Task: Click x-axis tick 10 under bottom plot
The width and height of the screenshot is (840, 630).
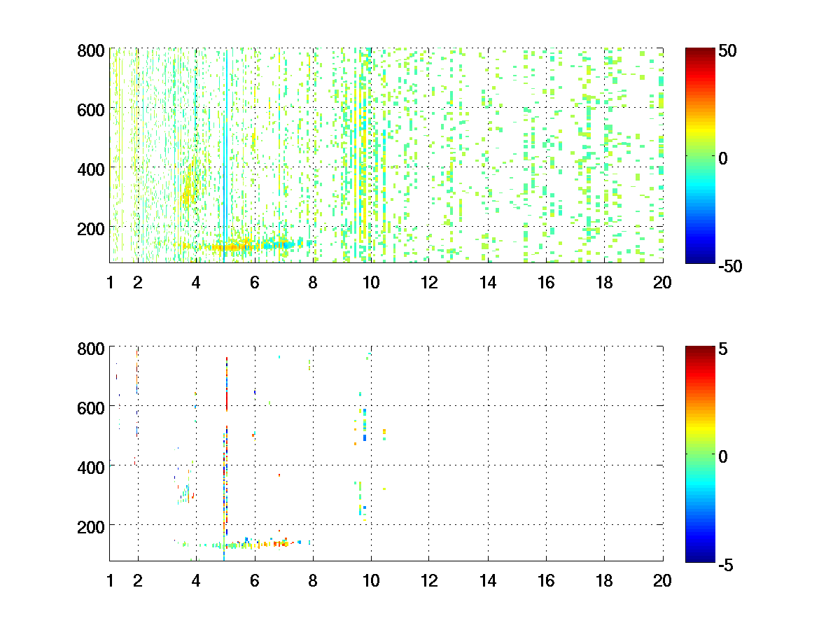Action: click(371, 580)
